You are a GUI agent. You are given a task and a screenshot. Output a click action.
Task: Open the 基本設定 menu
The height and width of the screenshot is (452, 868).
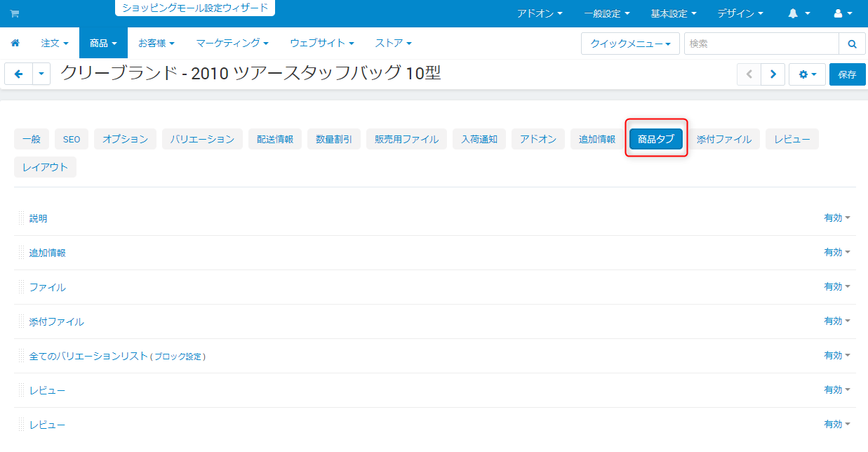(674, 13)
